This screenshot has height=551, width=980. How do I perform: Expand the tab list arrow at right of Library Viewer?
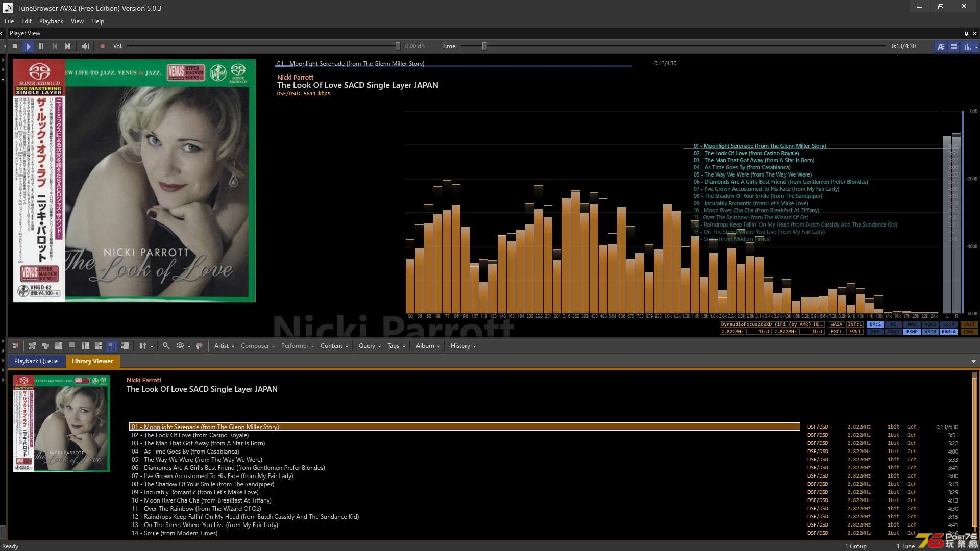[x=973, y=361]
